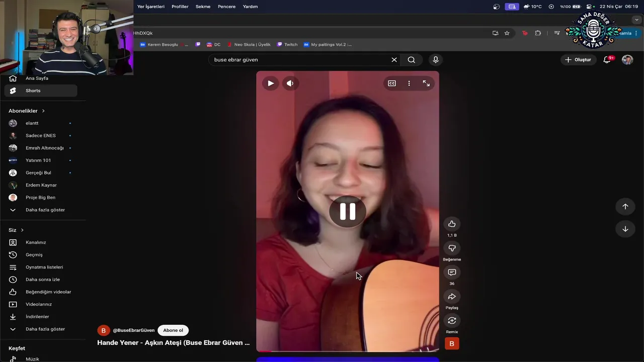644x362 pixels.
Task: Open the DC bookmark
Action: click(213, 44)
